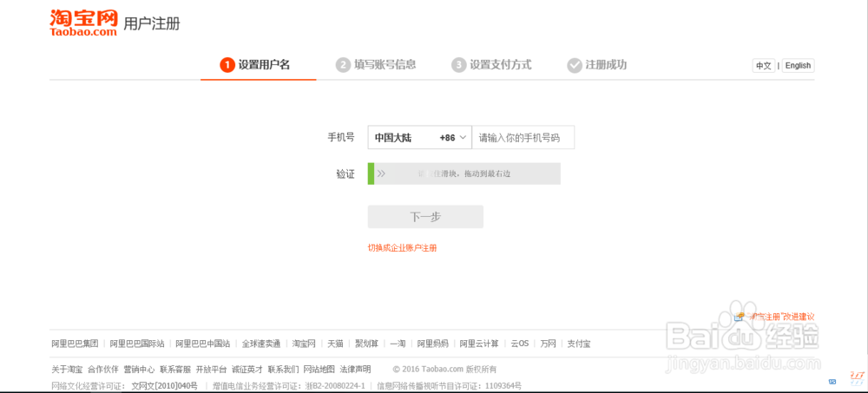Open 支付宝 footer link
The width and height of the screenshot is (868, 393).
pyautogui.click(x=579, y=344)
